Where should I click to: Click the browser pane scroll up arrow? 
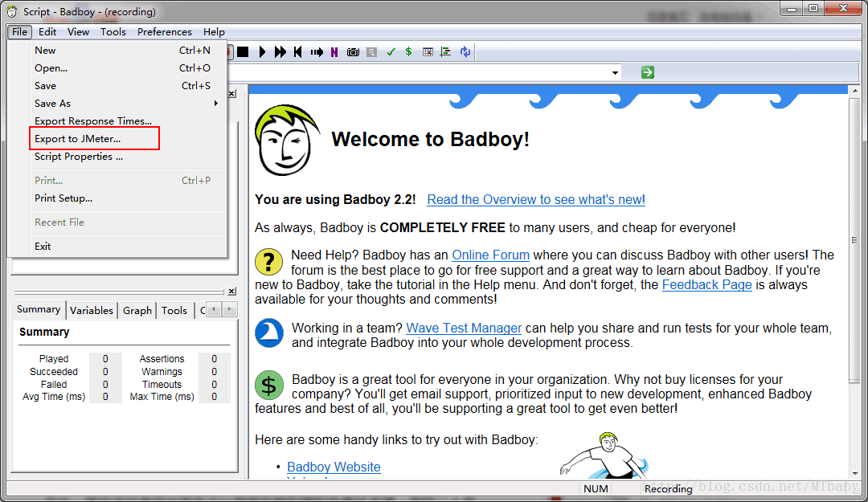(x=855, y=91)
